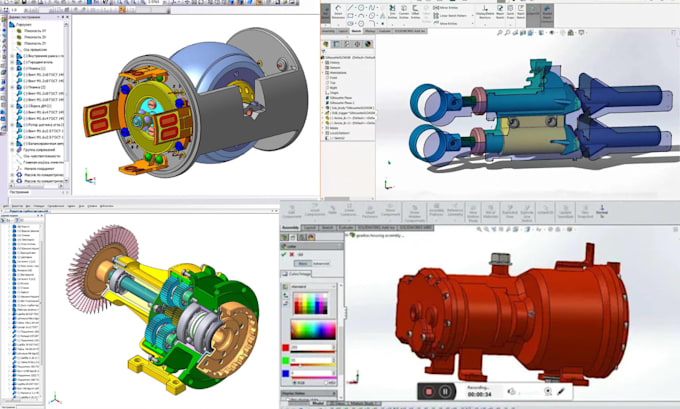This screenshot has height=409, width=680.
Task: Click Mate in the gearbox assembly ribbon
Action: 332,210
